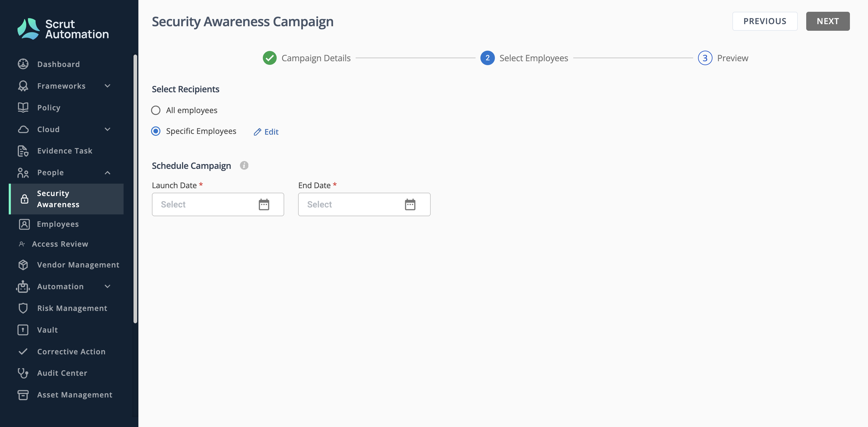Click the step 2 circle indicator
This screenshot has height=427, width=868.
pos(487,58)
